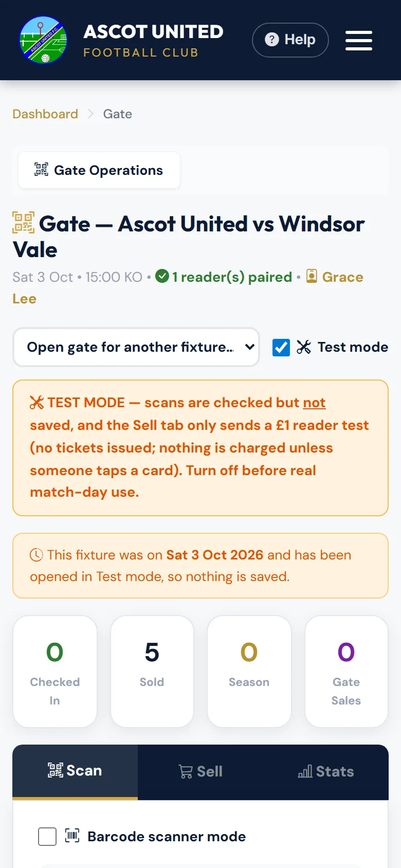This screenshot has height=868, width=401.
Task: Click the QR code icon beside Gate heading
Action: pos(24,223)
